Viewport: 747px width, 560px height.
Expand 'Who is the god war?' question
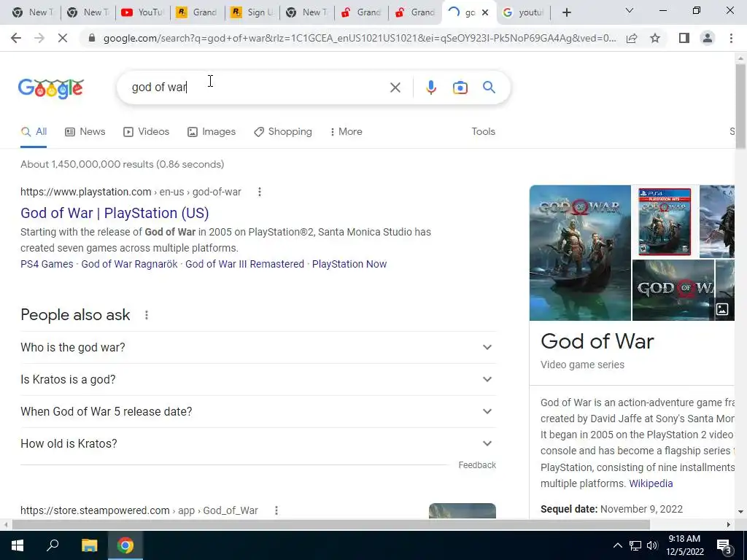[x=258, y=347]
